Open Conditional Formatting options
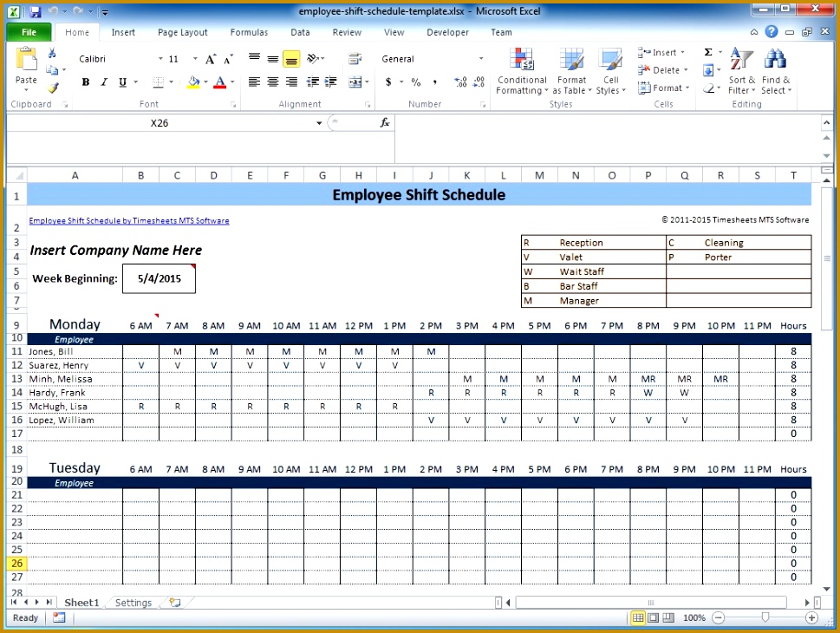The width and height of the screenshot is (840, 633). [x=521, y=72]
